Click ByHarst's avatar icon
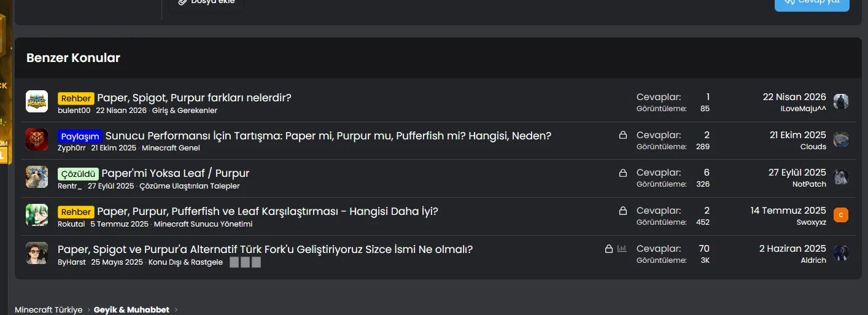 click(x=37, y=253)
